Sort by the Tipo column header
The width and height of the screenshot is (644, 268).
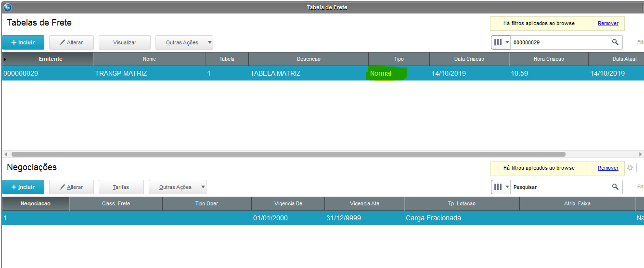pyautogui.click(x=399, y=59)
